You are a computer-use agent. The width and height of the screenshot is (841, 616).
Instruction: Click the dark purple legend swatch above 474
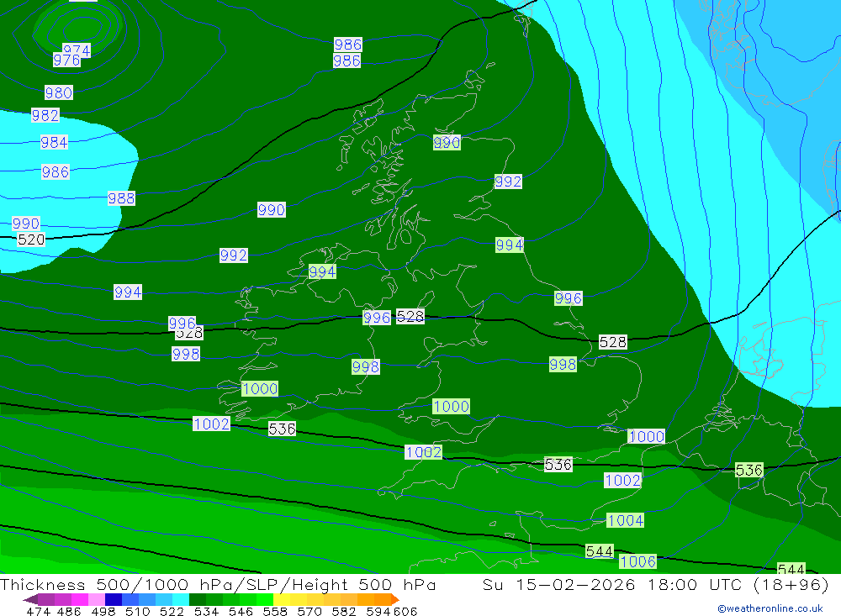pos(46,599)
